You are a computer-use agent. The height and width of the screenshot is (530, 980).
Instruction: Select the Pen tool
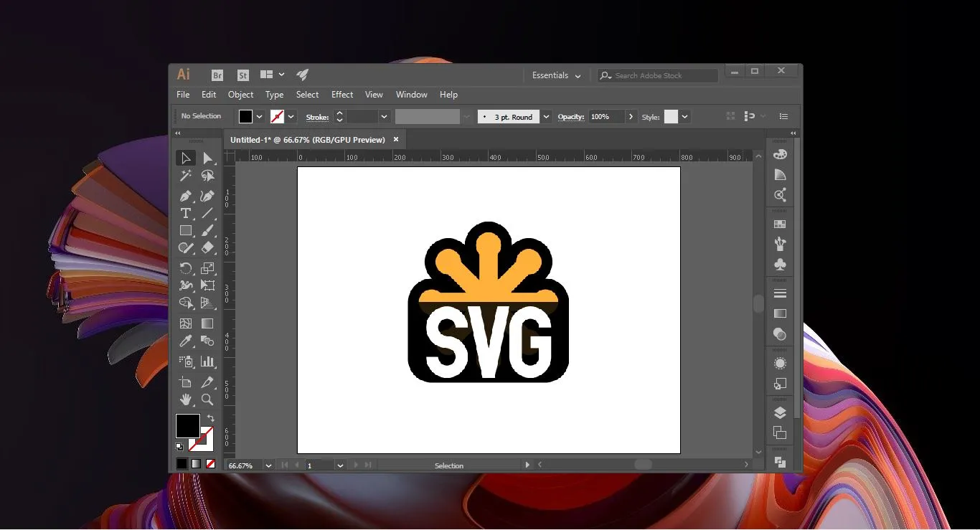(186, 196)
